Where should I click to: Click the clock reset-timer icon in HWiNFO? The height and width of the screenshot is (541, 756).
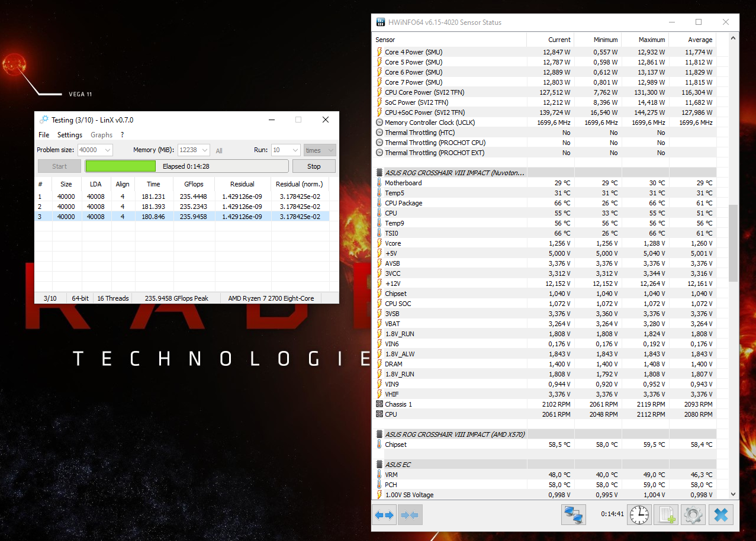point(639,515)
